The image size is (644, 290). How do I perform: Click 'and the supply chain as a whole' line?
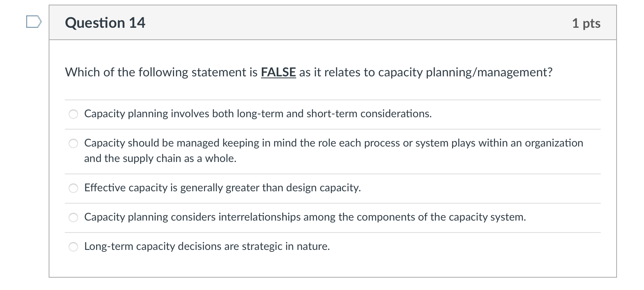[x=160, y=158]
